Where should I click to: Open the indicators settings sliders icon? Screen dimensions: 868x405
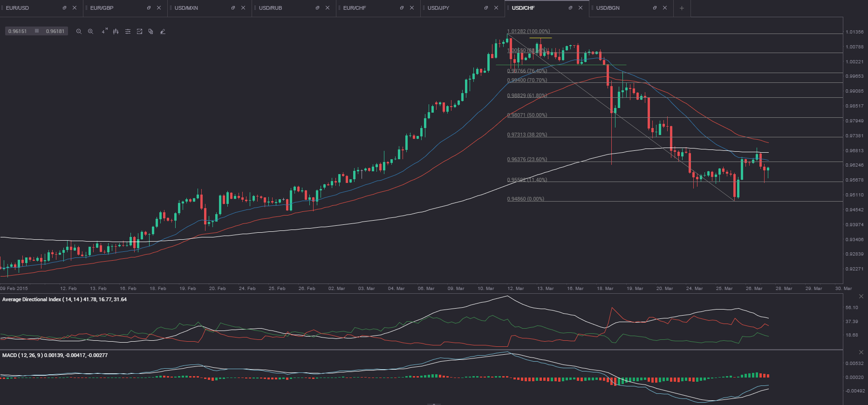point(128,32)
